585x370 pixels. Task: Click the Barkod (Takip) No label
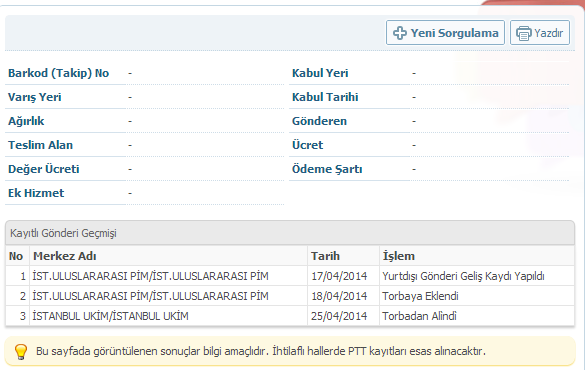click(x=59, y=73)
